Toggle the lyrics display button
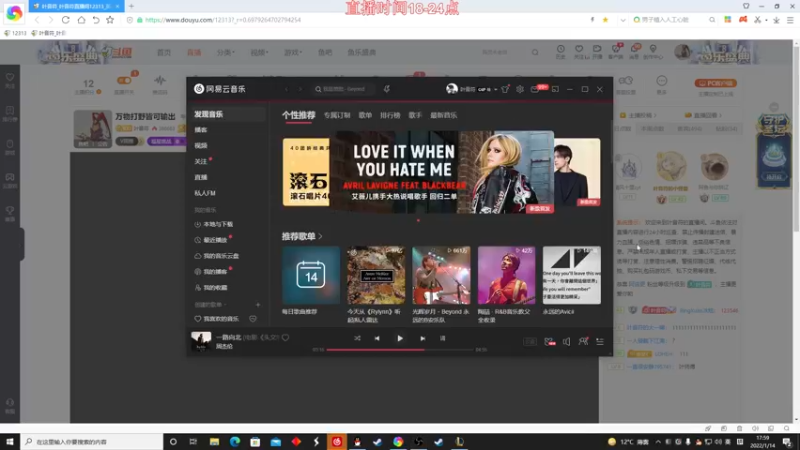The width and height of the screenshot is (800, 450). click(x=442, y=338)
